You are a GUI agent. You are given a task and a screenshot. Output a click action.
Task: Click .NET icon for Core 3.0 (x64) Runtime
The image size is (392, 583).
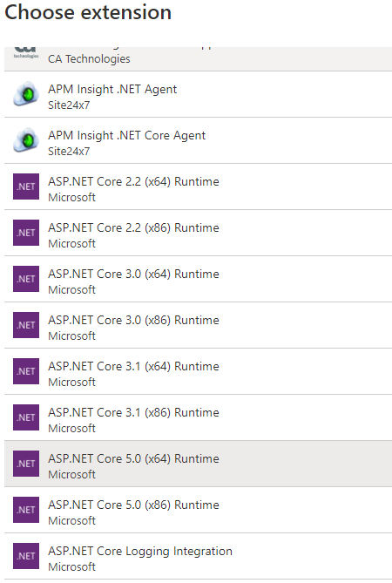[26, 279]
